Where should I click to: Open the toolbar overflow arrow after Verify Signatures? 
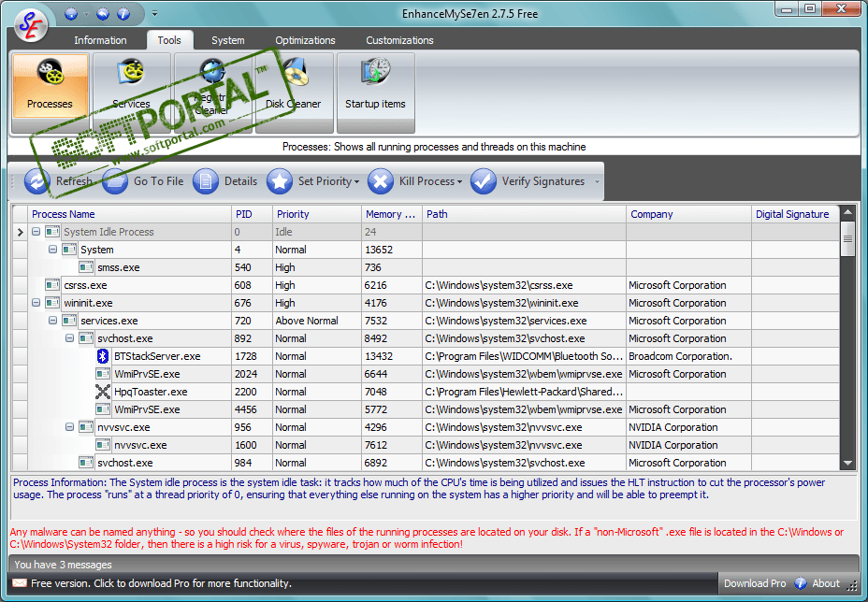pyautogui.click(x=597, y=181)
